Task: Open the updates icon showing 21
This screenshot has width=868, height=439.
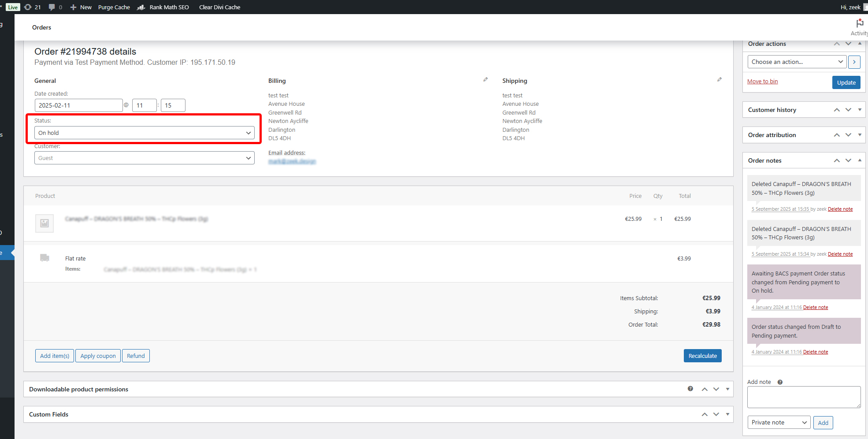Action: [x=32, y=7]
